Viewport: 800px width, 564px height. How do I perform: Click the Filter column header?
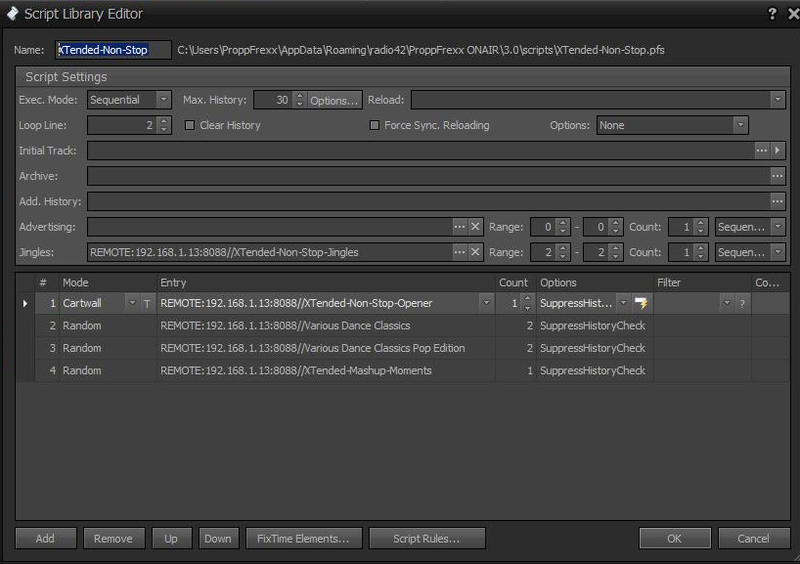pyautogui.click(x=702, y=283)
